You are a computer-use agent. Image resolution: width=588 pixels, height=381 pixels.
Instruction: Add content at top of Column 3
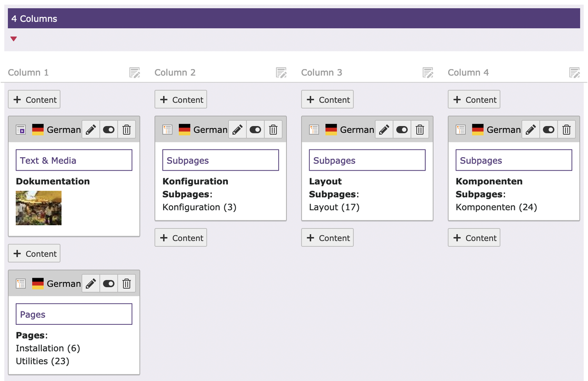click(327, 100)
